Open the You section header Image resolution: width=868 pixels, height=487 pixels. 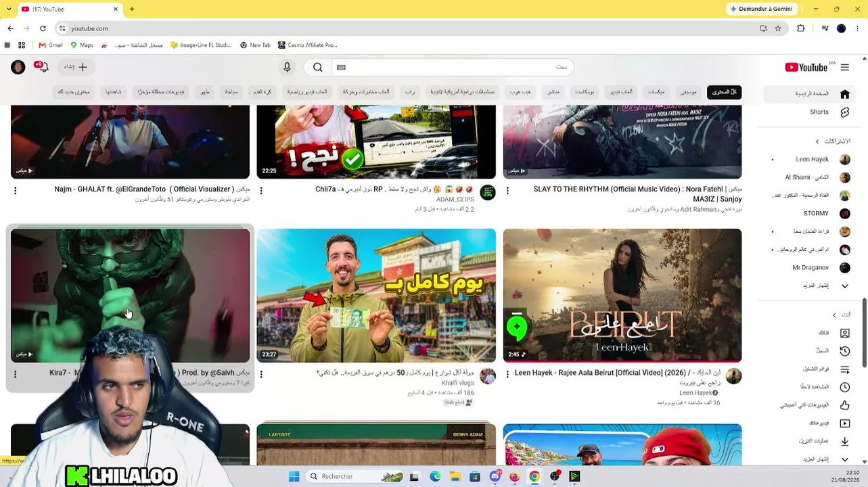(x=842, y=315)
